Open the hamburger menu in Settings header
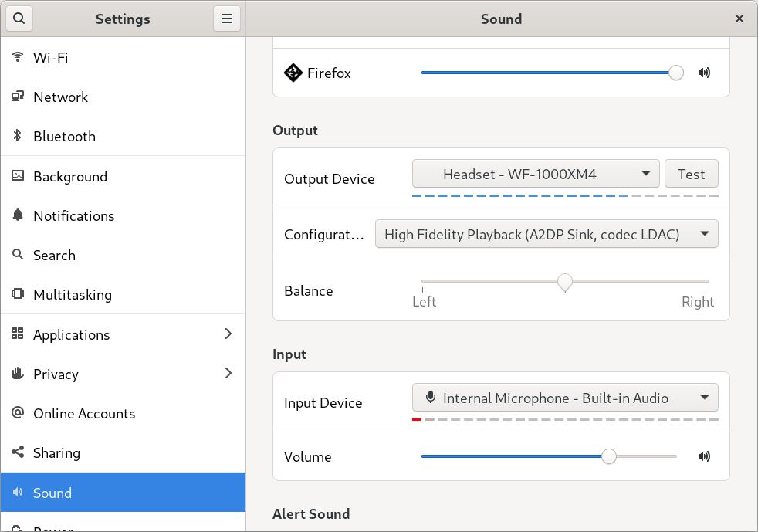This screenshot has height=532, width=758. (x=227, y=19)
